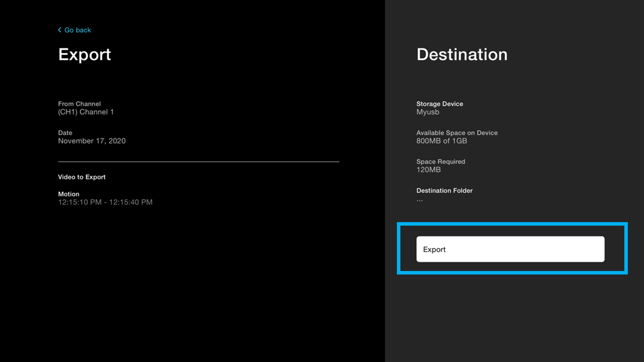Click the (CH1) Channel 1 text
Screen dimensions: 644x362
pyautogui.click(x=86, y=112)
